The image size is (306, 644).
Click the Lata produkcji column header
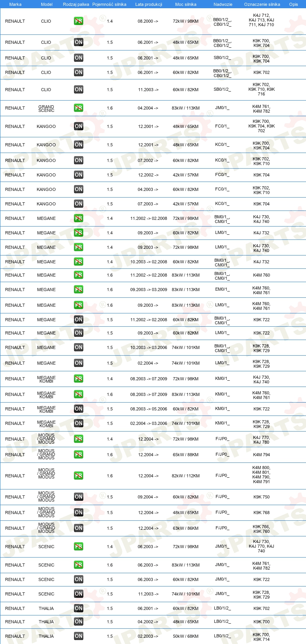[149, 4]
